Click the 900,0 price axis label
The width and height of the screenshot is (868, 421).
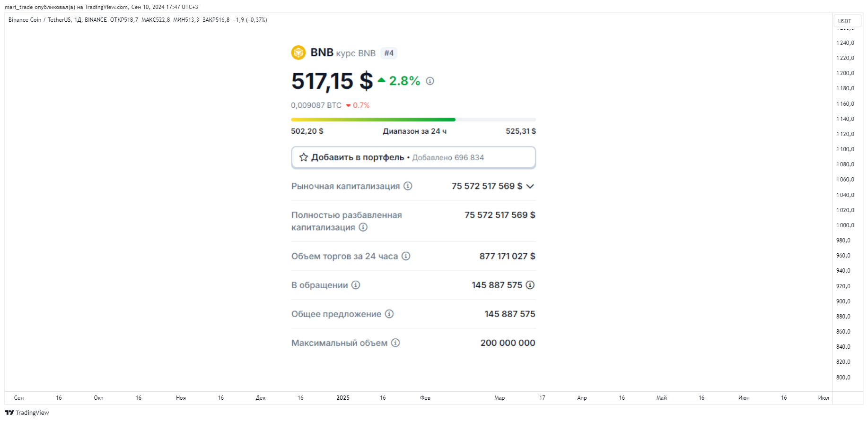pyautogui.click(x=843, y=301)
